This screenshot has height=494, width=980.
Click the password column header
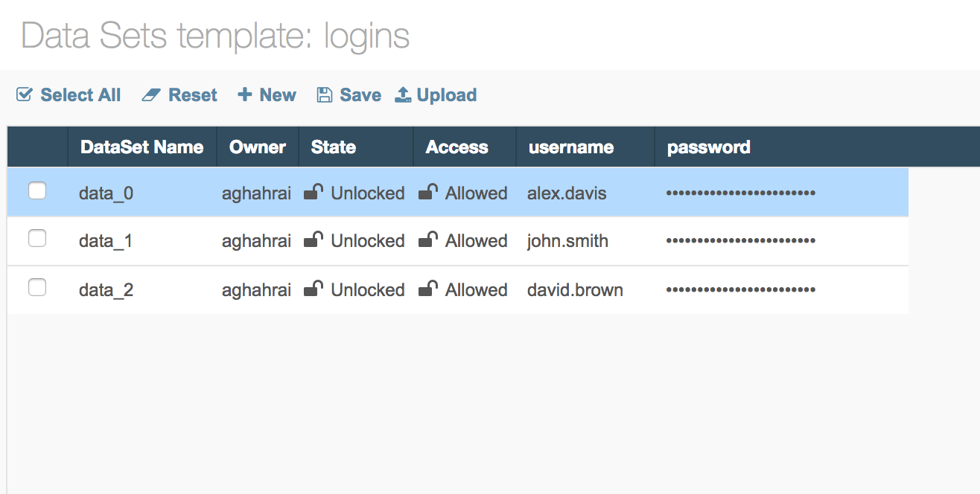[x=708, y=147]
